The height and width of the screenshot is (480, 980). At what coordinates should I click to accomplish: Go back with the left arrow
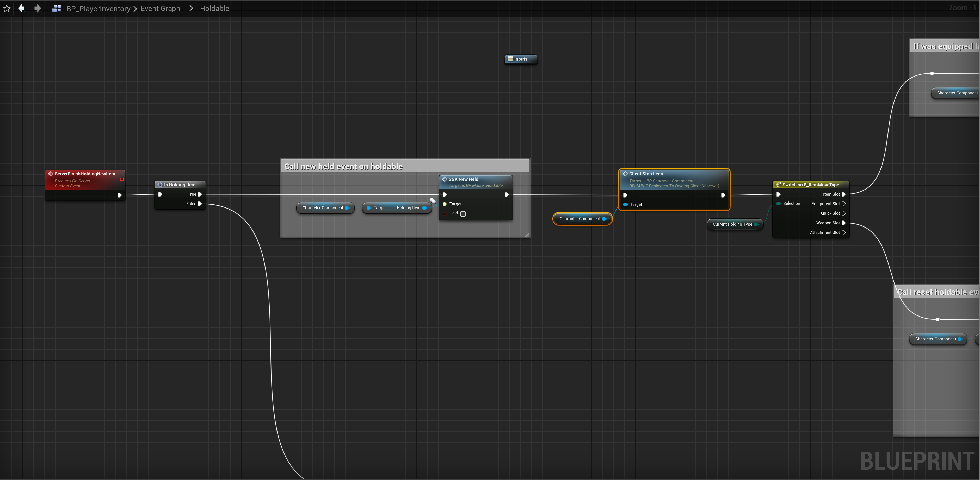click(x=22, y=8)
